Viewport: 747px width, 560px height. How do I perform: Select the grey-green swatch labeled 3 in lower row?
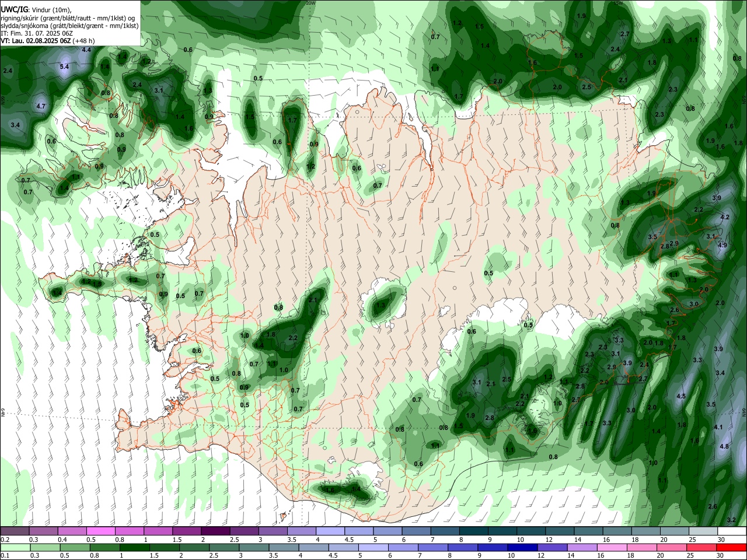[x=254, y=548]
